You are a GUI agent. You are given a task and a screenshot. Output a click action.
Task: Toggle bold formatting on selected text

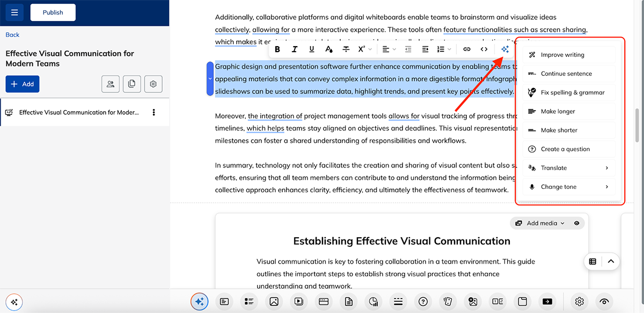click(x=277, y=49)
